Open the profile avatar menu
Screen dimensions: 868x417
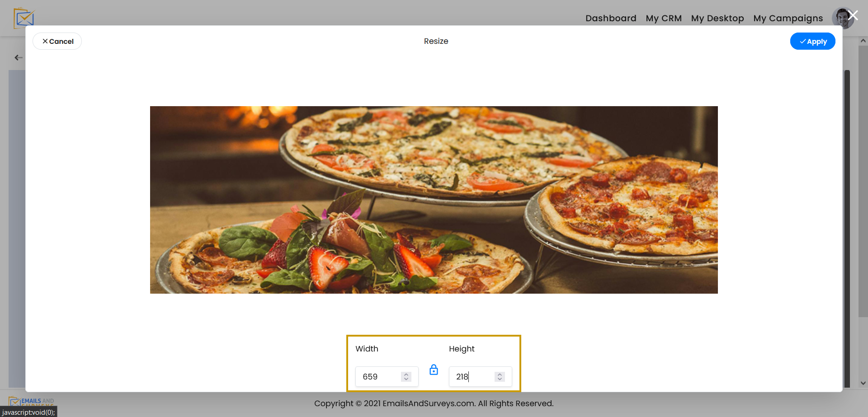click(x=843, y=18)
